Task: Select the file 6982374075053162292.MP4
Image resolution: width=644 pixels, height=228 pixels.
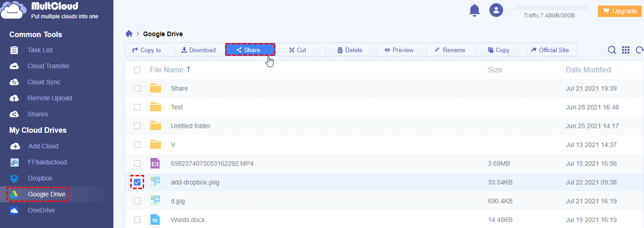Action: coord(212,163)
